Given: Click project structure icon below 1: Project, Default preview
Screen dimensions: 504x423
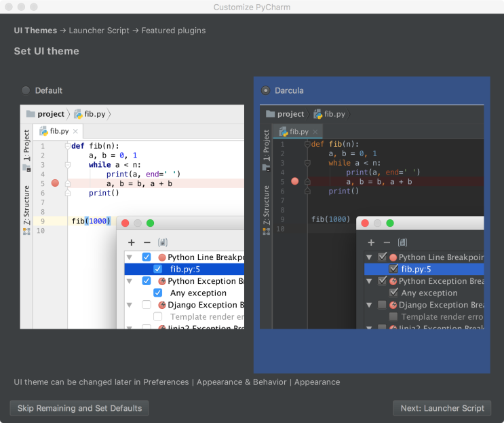Looking at the screenshot, I should [26, 168].
